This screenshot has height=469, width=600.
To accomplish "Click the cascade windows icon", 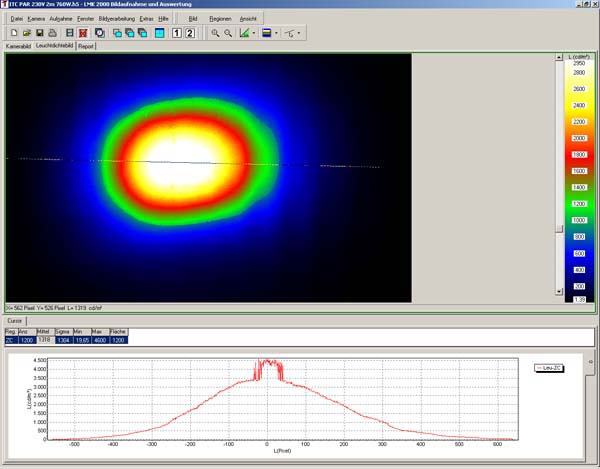I will [x=116, y=33].
